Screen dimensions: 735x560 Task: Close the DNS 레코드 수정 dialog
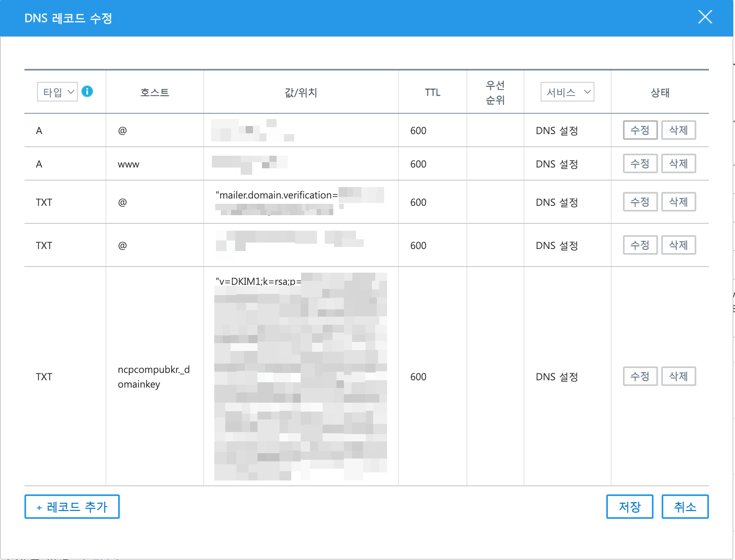705,17
